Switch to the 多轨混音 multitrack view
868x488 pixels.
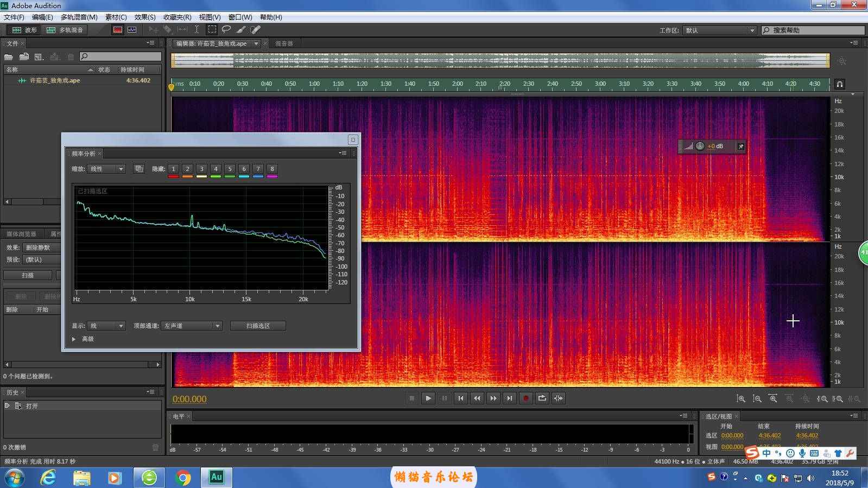tap(65, 30)
